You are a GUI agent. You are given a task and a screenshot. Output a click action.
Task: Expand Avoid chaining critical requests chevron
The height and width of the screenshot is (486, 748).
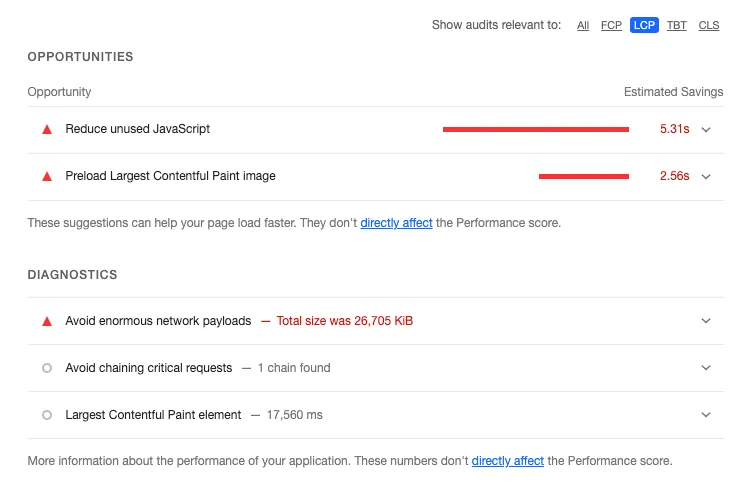(706, 368)
